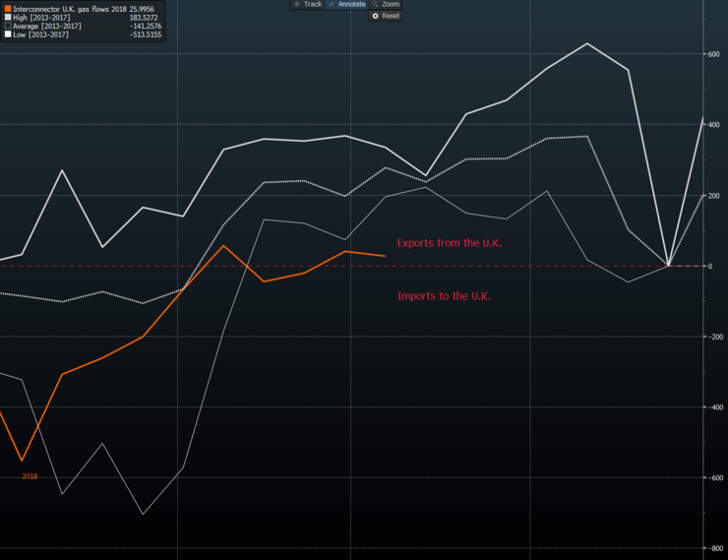The height and width of the screenshot is (560, 728).
Task: Click the legend value -141.2576
Action: 146,26
